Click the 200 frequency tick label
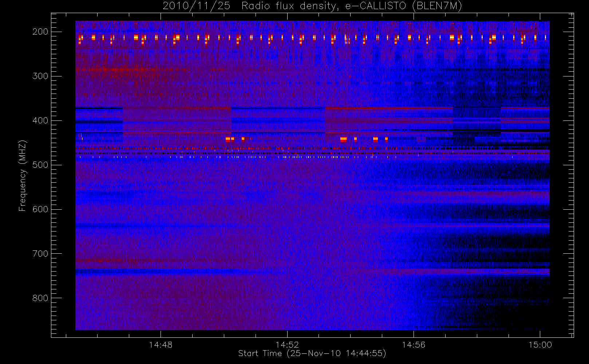 click(x=40, y=32)
